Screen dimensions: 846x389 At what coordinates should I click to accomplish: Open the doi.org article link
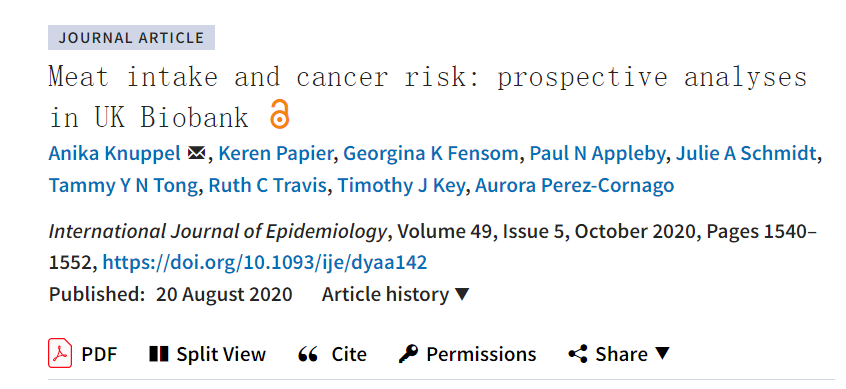coord(265,263)
